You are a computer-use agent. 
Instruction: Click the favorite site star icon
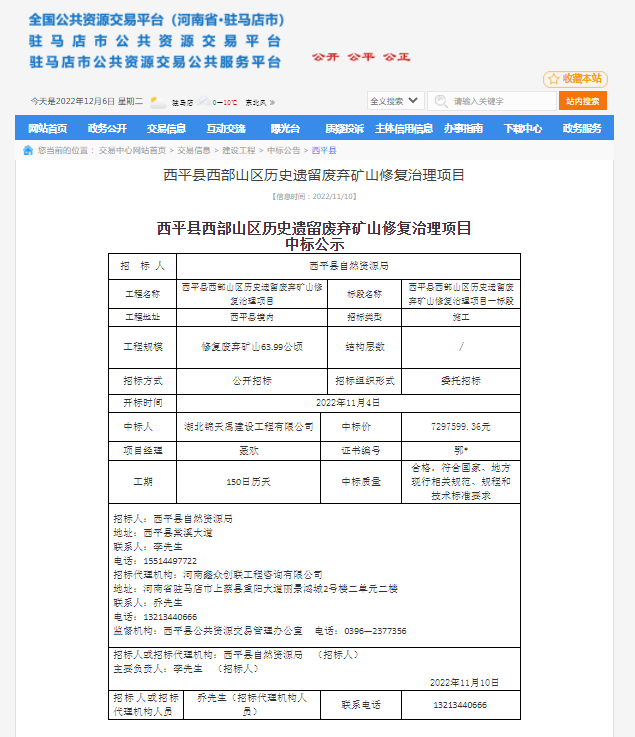tap(552, 79)
